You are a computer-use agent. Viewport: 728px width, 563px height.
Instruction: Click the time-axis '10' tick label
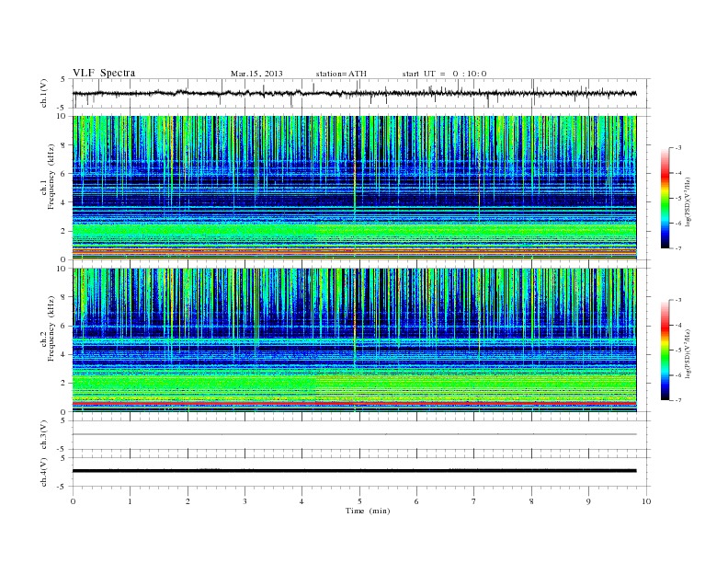pos(646,501)
